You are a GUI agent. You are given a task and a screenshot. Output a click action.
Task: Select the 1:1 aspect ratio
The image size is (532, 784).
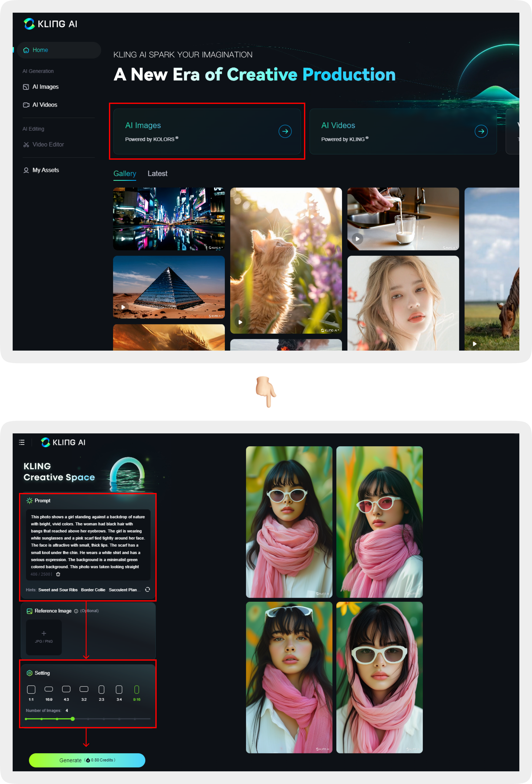31,690
